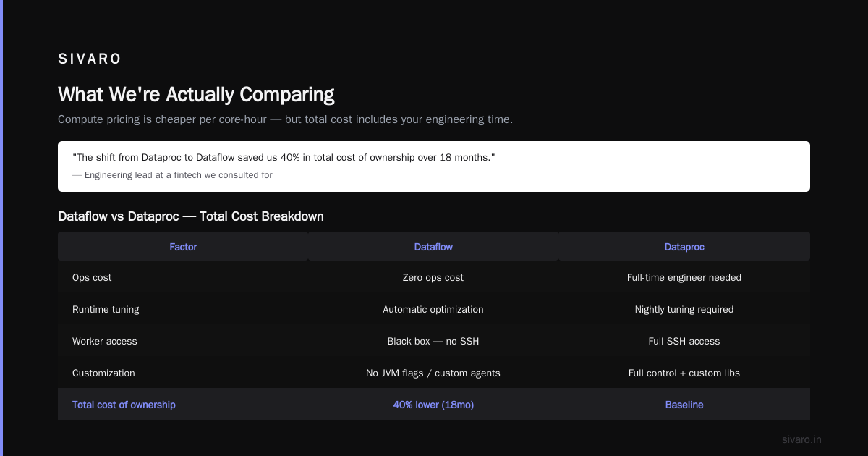This screenshot has width=868, height=456.
Task: Click the 'Full control + custom libs' cell
Action: coord(684,373)
